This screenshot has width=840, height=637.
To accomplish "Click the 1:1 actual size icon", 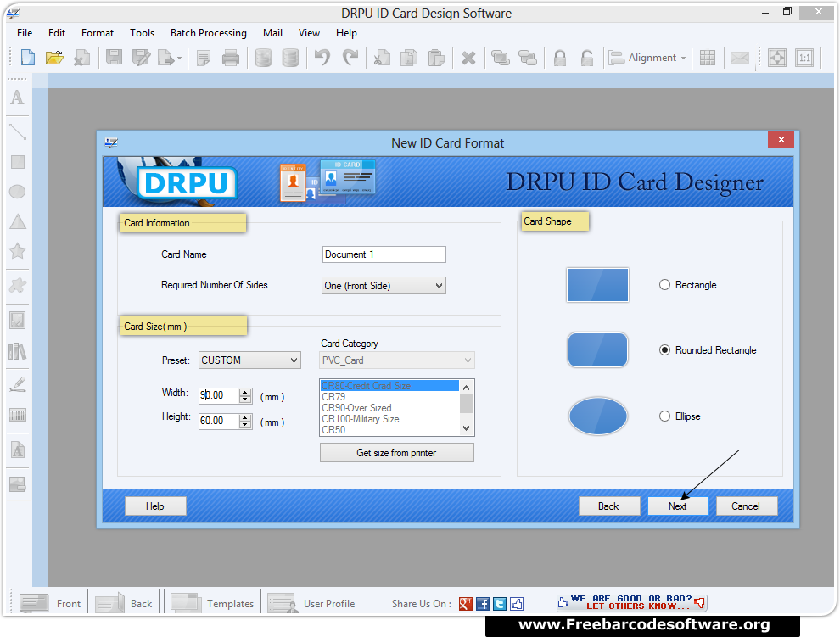I will (804, 58).
